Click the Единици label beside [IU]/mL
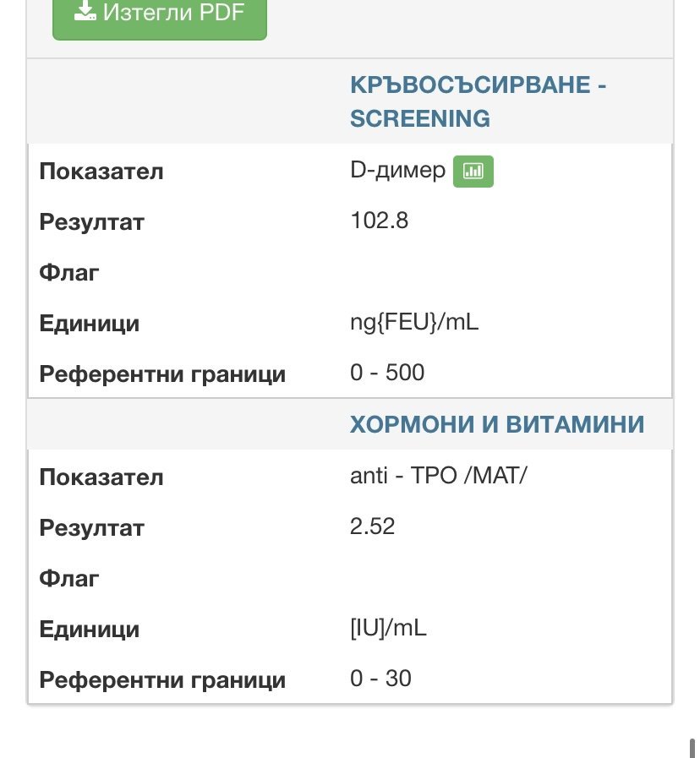The image size is (700, 758). 90,630
